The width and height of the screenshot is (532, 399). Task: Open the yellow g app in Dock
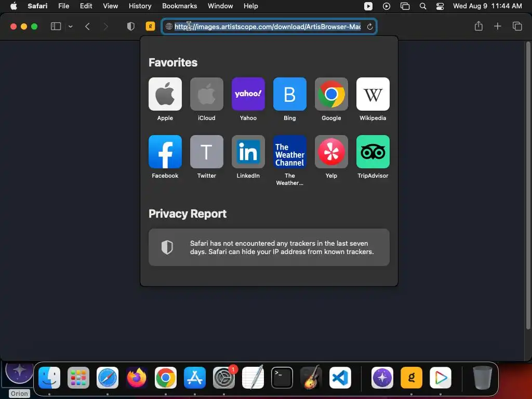click(411, 377)
